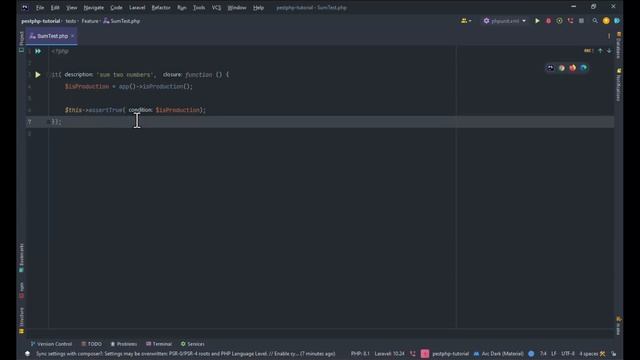Image resolution: width=640 pixels, height=360 pixels.
Task: Open the VCS menu
Action: 216,7
